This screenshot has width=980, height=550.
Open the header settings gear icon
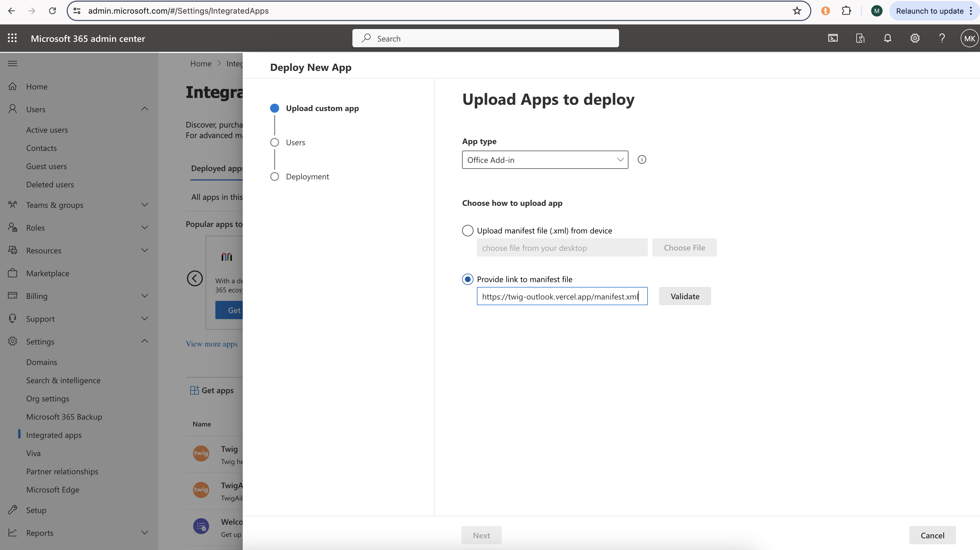coord(914,38)
